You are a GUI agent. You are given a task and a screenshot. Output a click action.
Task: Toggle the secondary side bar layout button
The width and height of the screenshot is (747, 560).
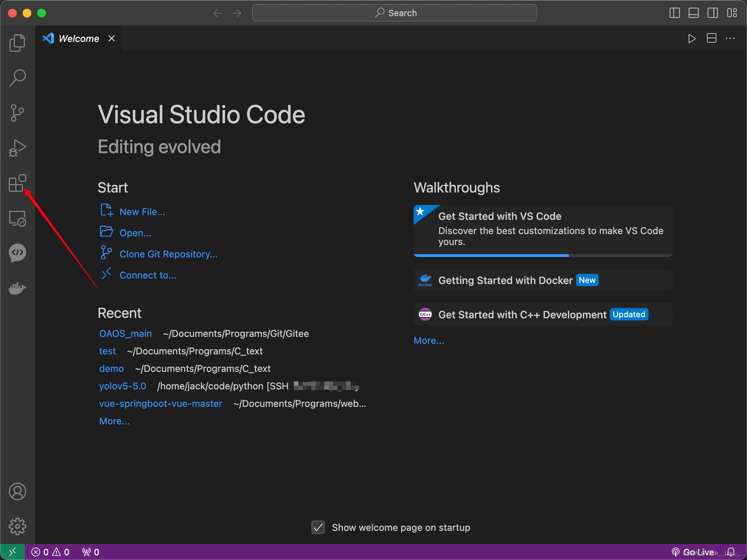coord(712,13)
